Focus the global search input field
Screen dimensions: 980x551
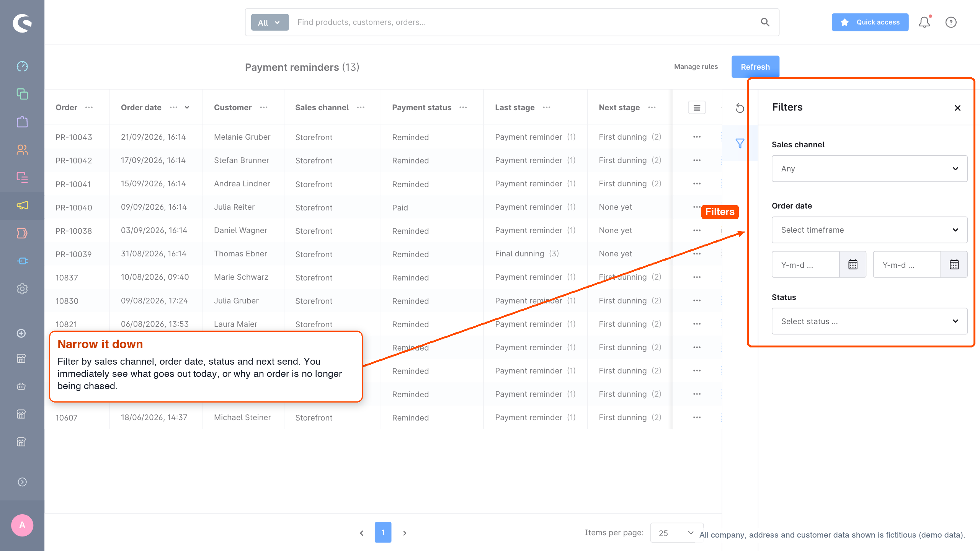(524, 22)
